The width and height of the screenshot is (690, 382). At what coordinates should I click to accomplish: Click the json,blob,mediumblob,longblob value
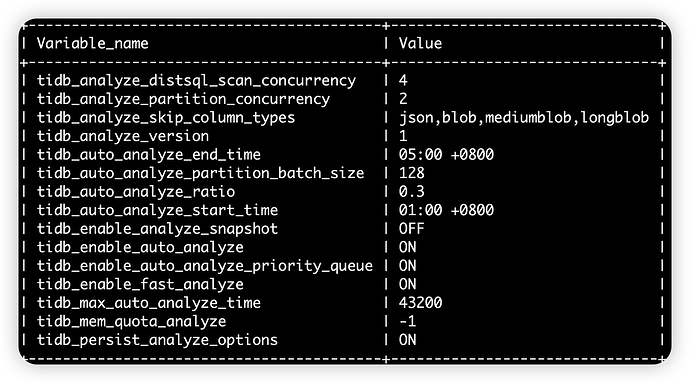coord(524,118)
